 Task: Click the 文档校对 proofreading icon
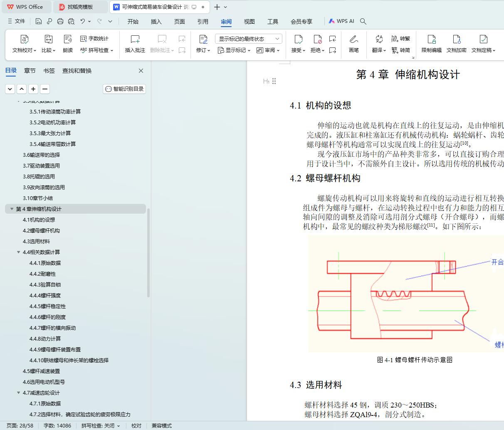(24, 39)
